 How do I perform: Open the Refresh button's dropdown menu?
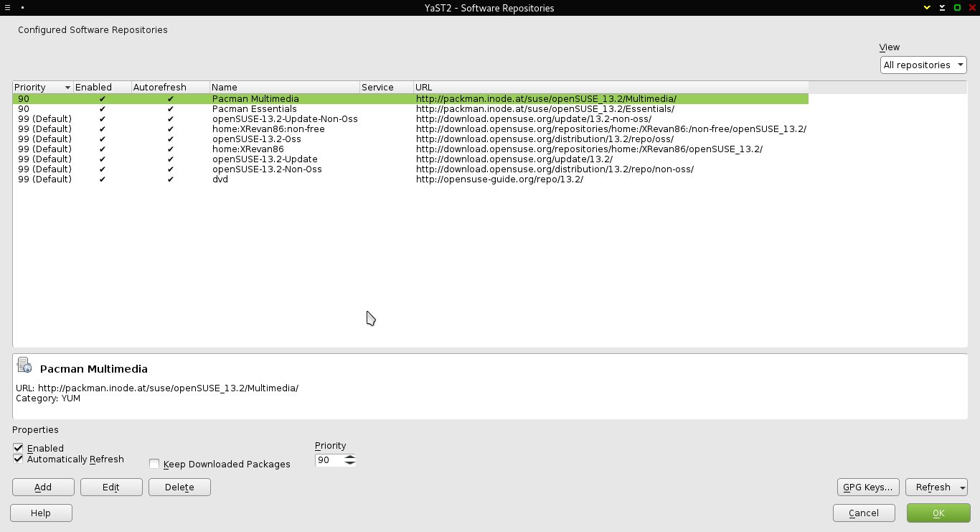(x=962, y=487)
